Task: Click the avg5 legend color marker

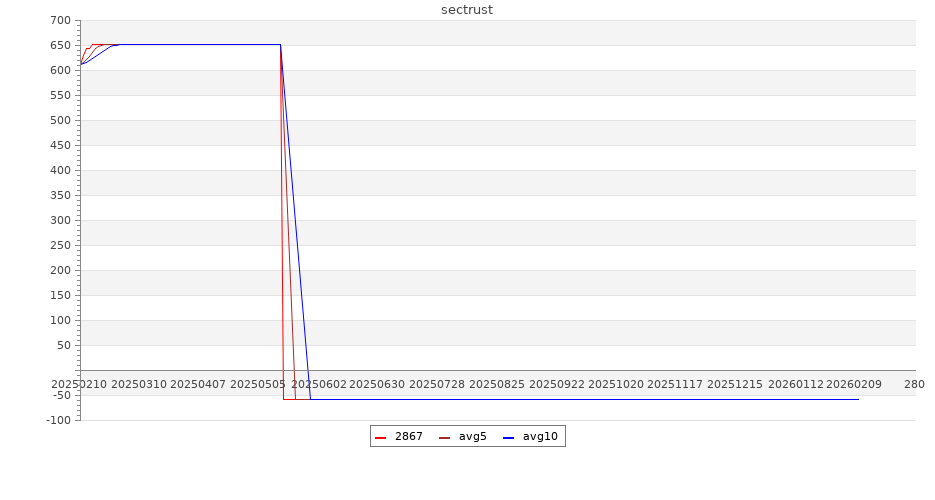Action: (444, 437)
